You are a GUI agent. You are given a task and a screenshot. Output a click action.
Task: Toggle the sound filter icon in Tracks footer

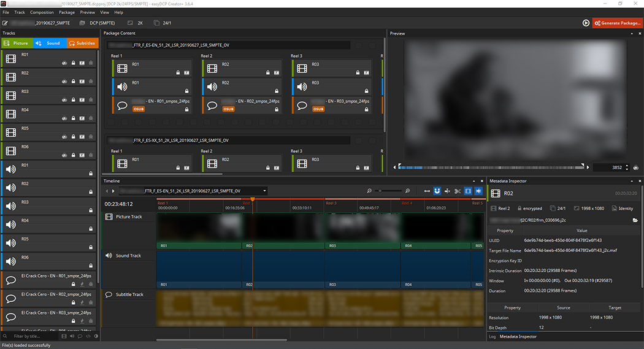click(72, 336)
